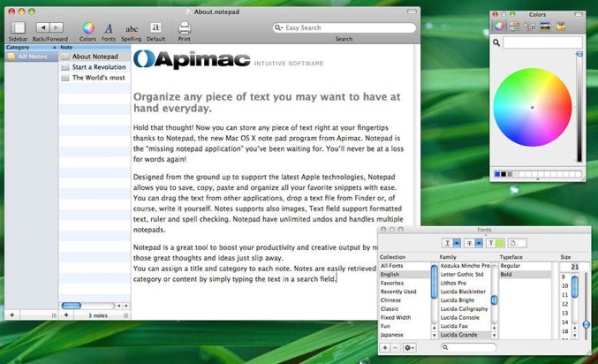Image resolution: width=598 pixels, height=364 pixels.
Task: Choose Lucida Grande font family
Action: pyautogui.click(x=465, y=335)
